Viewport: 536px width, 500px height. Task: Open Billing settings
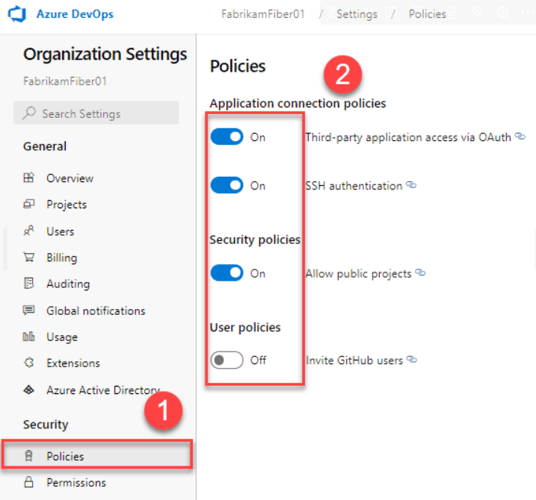62,258
